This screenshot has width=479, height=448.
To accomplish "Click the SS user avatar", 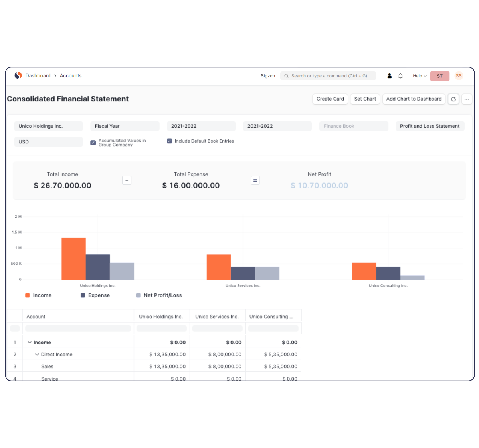I will 459,76.
